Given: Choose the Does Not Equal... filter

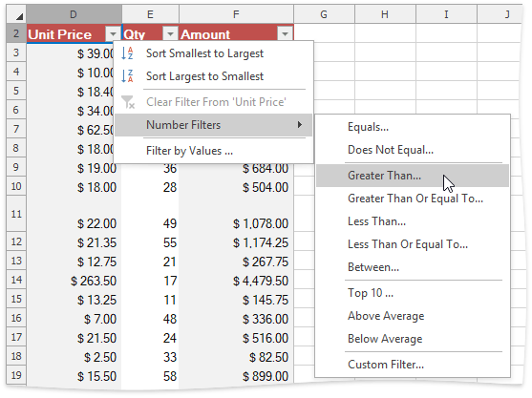Looking at the screenshot, I should 413,150.
